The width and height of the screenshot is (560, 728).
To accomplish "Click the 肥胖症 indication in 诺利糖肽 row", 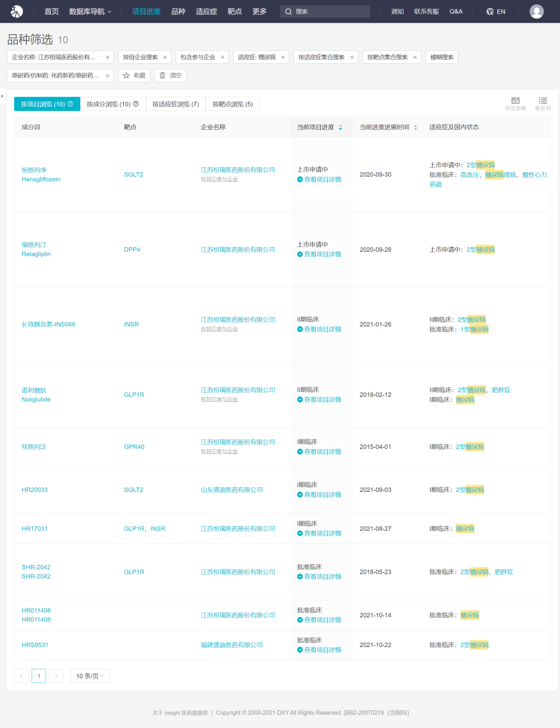I will coord(501,390).
